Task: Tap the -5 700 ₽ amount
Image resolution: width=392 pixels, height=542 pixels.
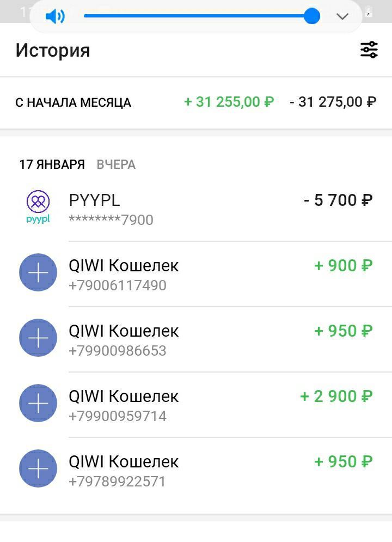Action: click(x=338, y=200)
